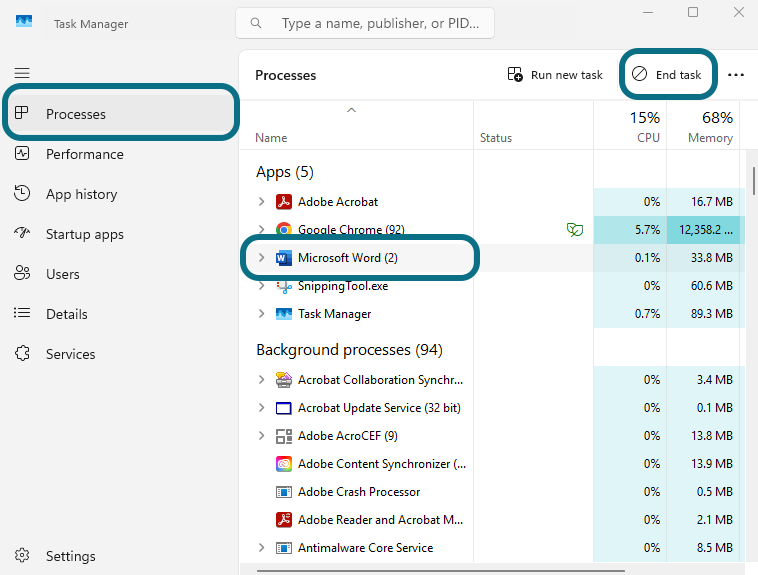Switch to the Performance page
The width and height of the screenshot is (758, 575).
[x=121, y=154]
